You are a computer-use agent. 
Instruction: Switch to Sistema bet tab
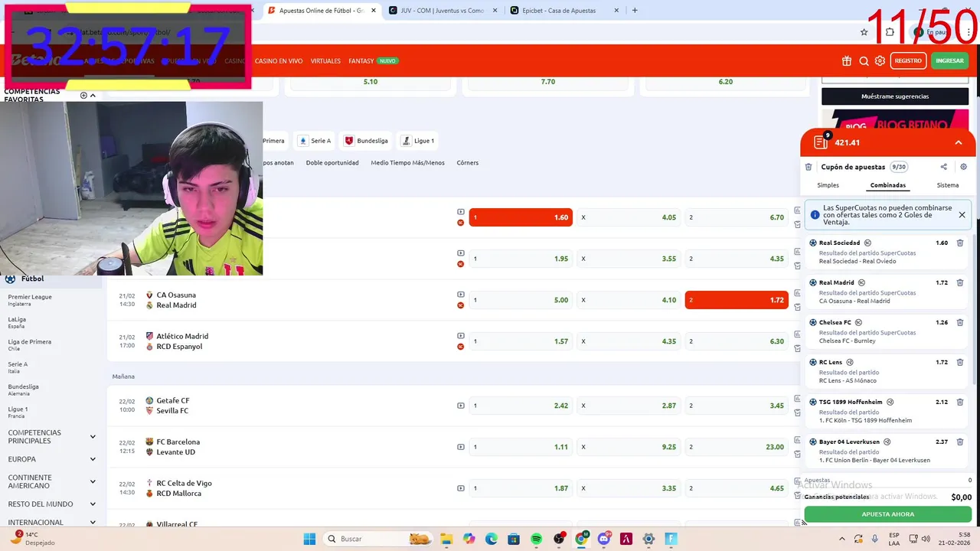pyautogui.click(x=947, y=185)
